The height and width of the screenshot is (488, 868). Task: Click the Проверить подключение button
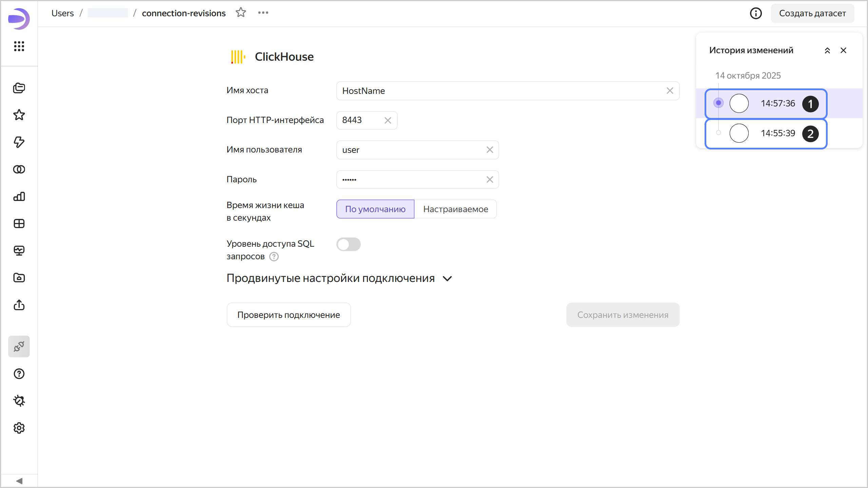click(x=289, y=315)
